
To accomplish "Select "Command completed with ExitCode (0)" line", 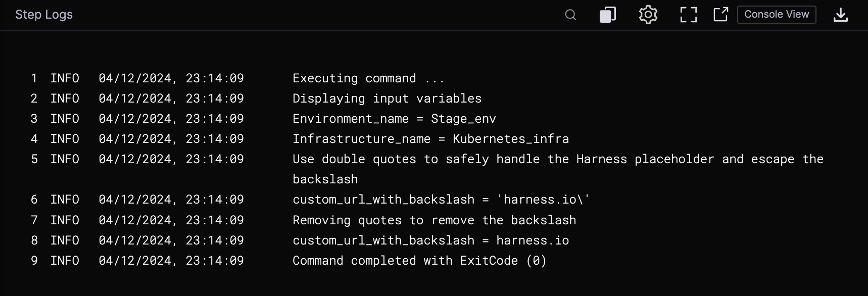I will click(419, 261).
